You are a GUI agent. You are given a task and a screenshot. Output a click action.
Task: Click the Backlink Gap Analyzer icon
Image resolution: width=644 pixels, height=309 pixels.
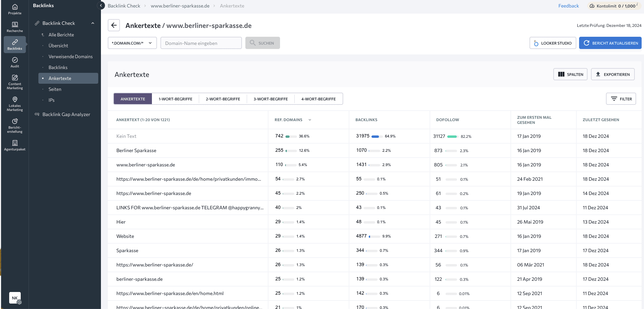tap(37, 114)
